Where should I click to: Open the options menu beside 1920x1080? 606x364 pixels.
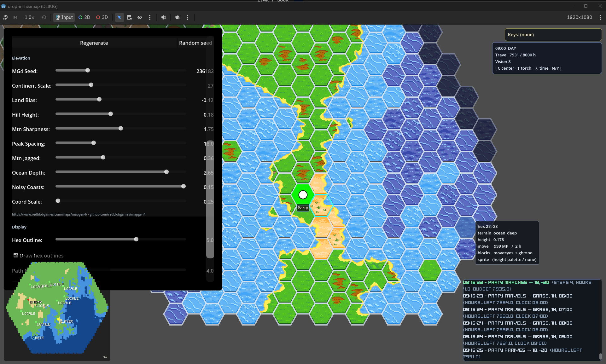(600, 17)
